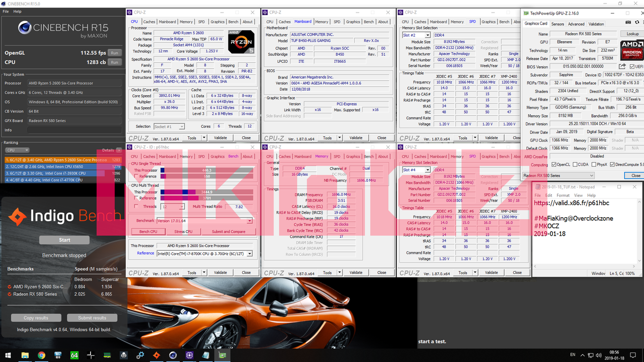Click Copy results in Indigo Bench
Viewport: 644px width, 362px height.
(36, 318)
